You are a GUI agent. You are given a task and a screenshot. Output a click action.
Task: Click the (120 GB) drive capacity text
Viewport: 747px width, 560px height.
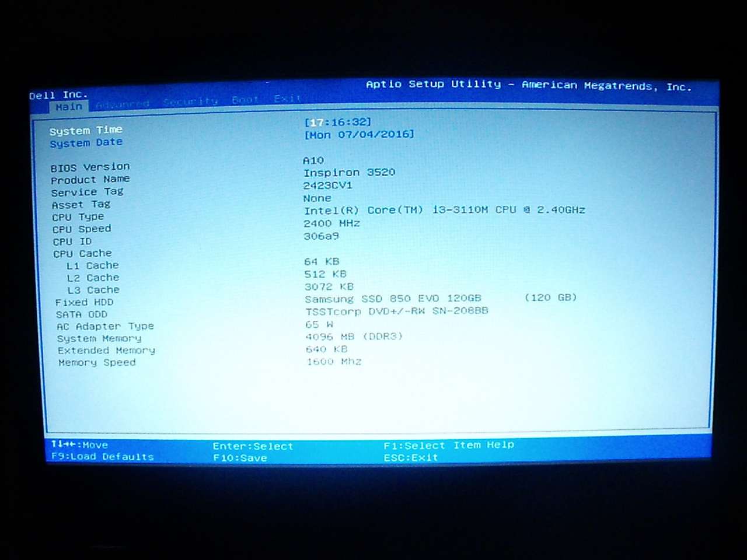click(550, 297)
